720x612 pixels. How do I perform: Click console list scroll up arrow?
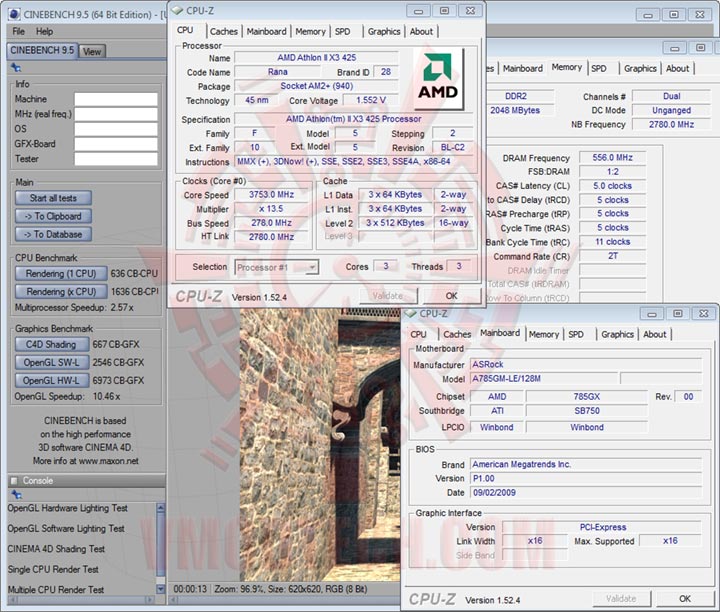pos(161,507)
